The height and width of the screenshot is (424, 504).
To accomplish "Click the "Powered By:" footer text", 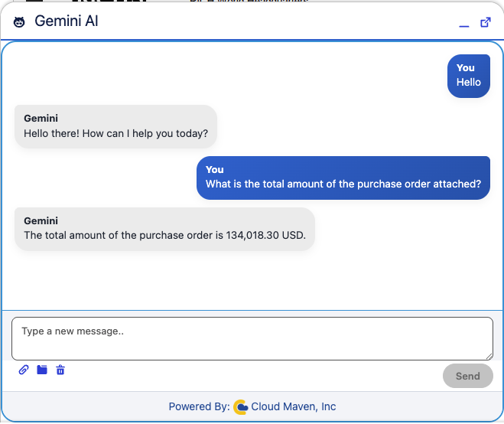I will pos(200,406).
